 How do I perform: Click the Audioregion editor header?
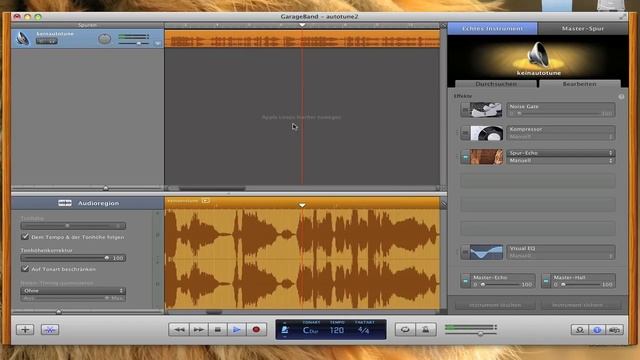pos(88,203)
